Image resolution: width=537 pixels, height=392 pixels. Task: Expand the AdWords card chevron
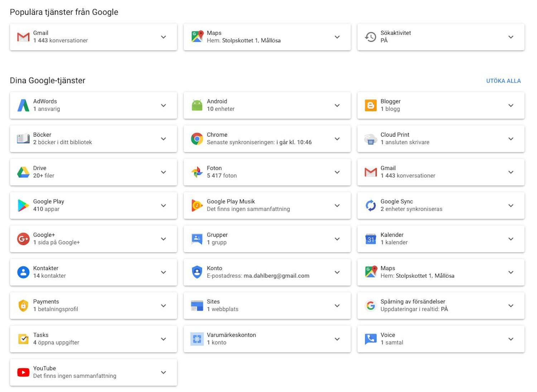click(x=164, y=106)
